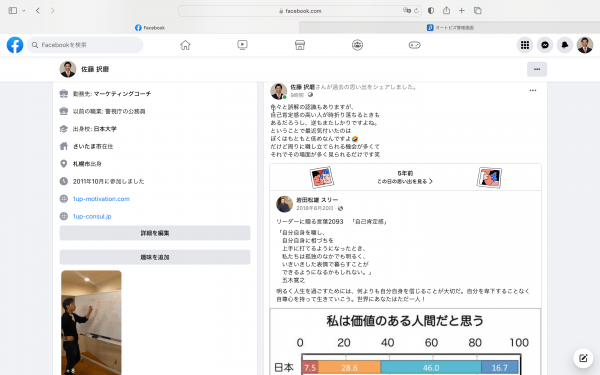The width and height of the screenshot is (600, 375).
Task: Go forward in Safari
Action: coord(52,11)
